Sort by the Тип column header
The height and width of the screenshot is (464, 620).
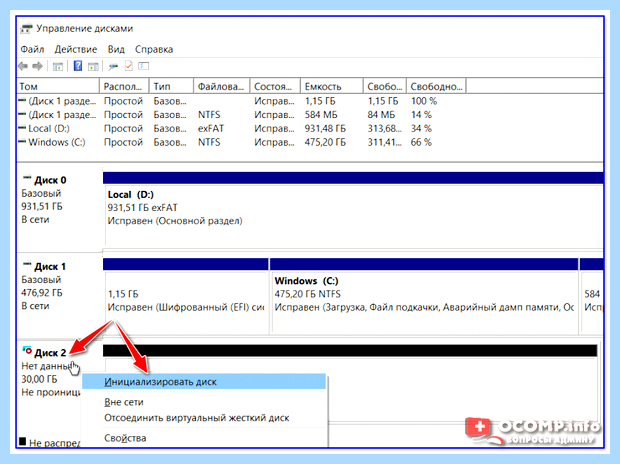171,86
